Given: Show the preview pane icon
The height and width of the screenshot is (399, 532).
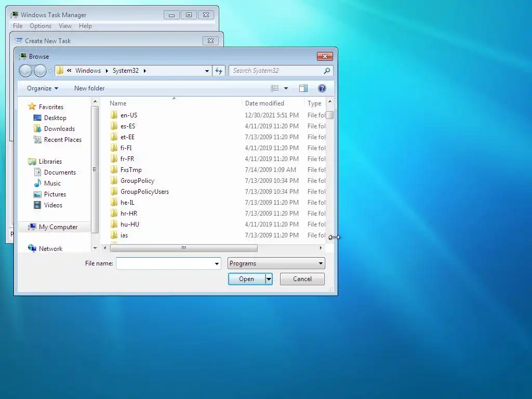Looking at the screenshot, I should click(x=303, y=88).
